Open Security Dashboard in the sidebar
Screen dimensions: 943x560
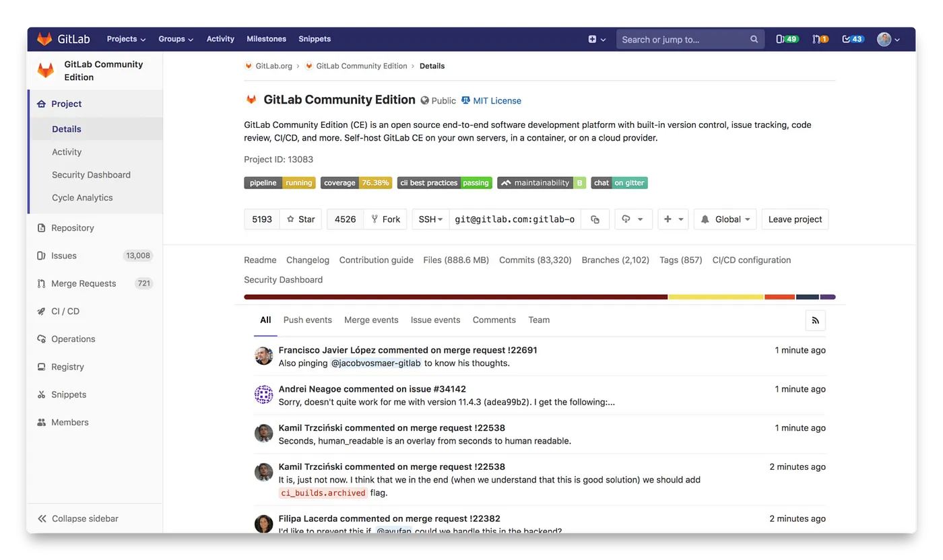click(91, 175)
